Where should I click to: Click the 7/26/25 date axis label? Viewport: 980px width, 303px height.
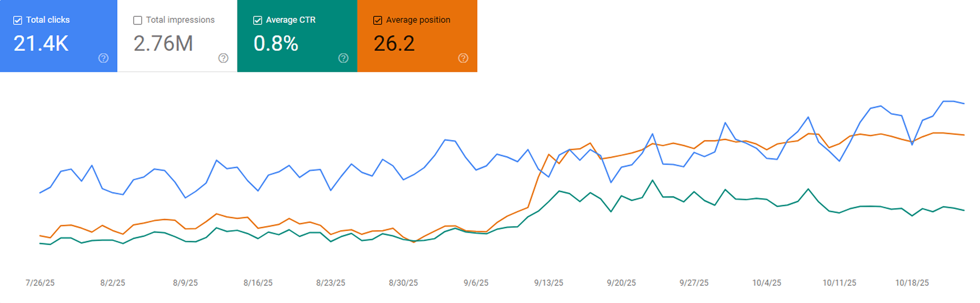40,283
